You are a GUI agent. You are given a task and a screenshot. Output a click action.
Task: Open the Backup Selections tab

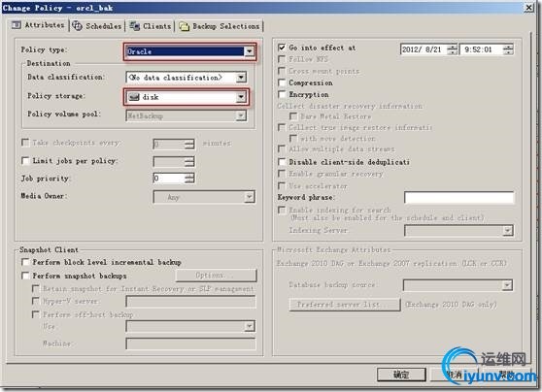click(x=220, y=26)
